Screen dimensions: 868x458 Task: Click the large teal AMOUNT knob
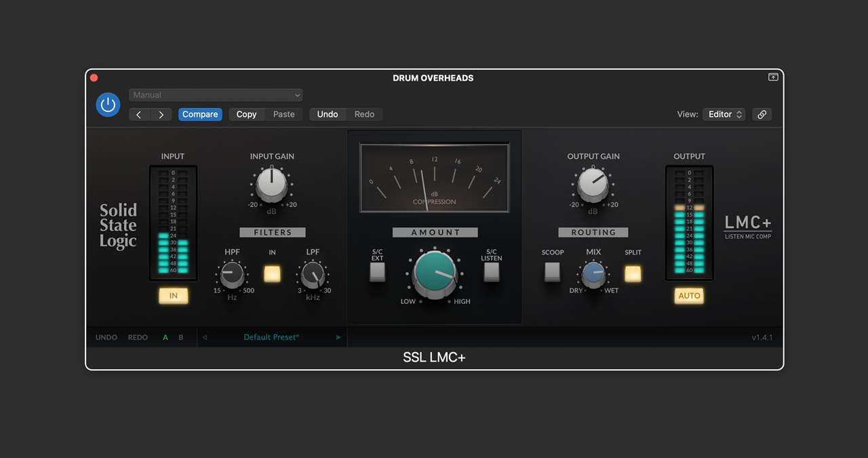[435, 275]
